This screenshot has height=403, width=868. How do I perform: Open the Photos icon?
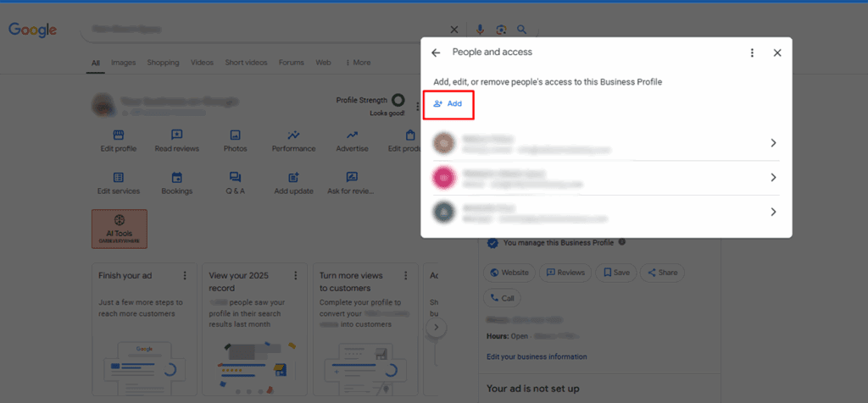coord(235,135)
